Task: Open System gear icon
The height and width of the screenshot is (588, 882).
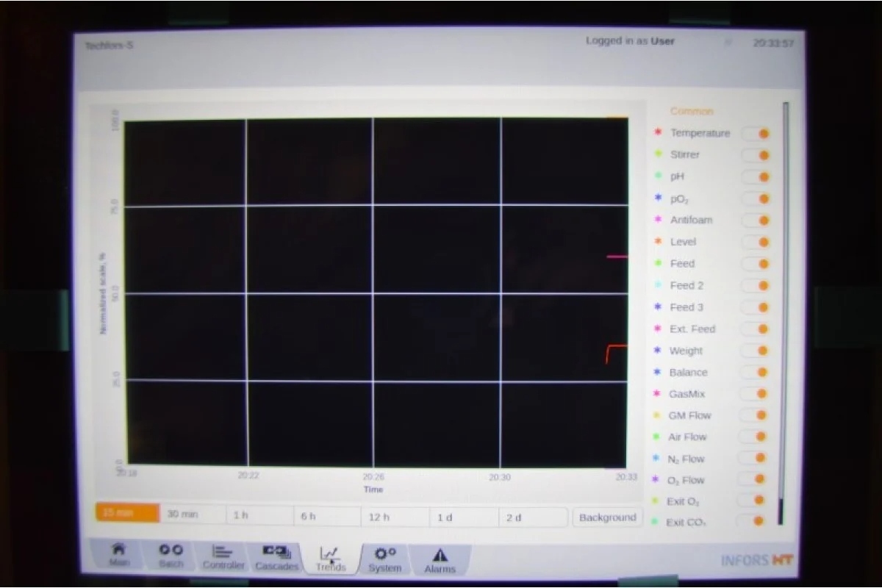Action: [x=385, y=556]
